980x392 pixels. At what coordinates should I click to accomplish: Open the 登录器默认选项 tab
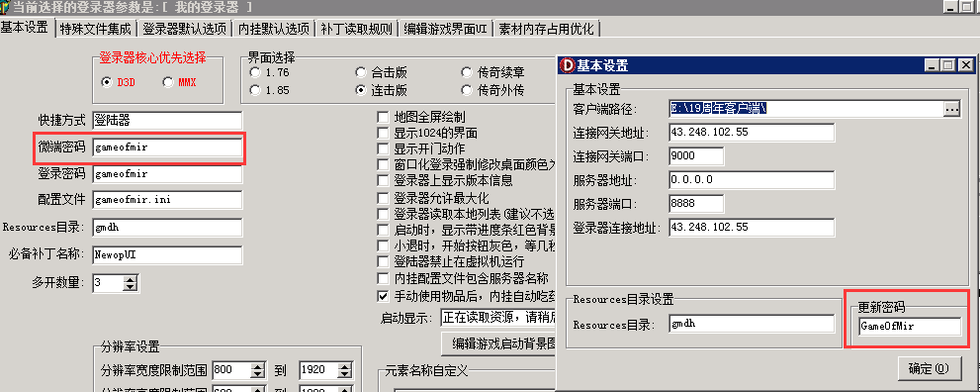point(184,29)
